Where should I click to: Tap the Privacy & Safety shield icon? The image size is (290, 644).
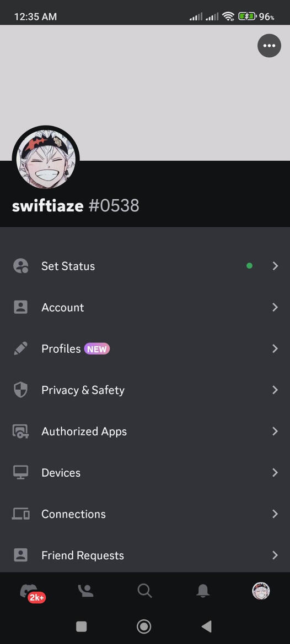coord(20,390)
